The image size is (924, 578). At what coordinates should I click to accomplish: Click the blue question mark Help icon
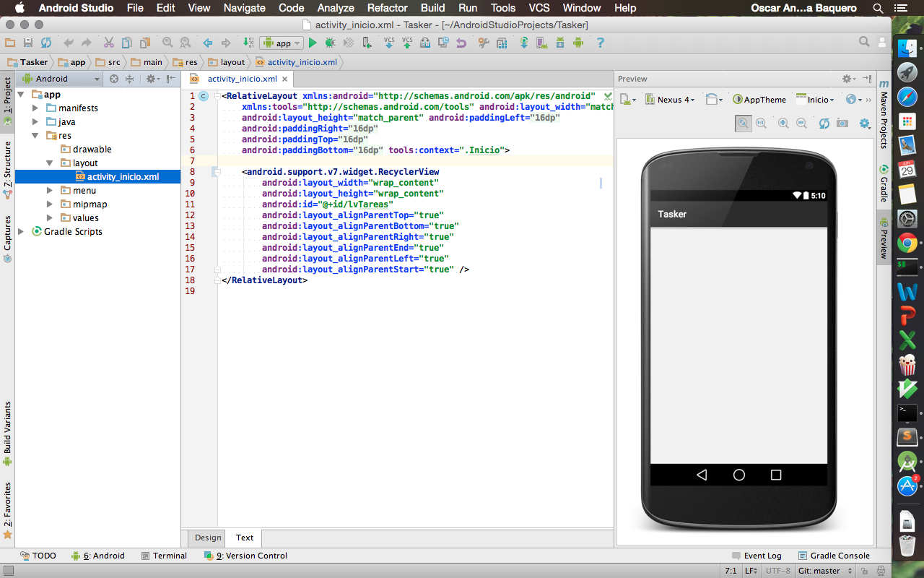601,43
